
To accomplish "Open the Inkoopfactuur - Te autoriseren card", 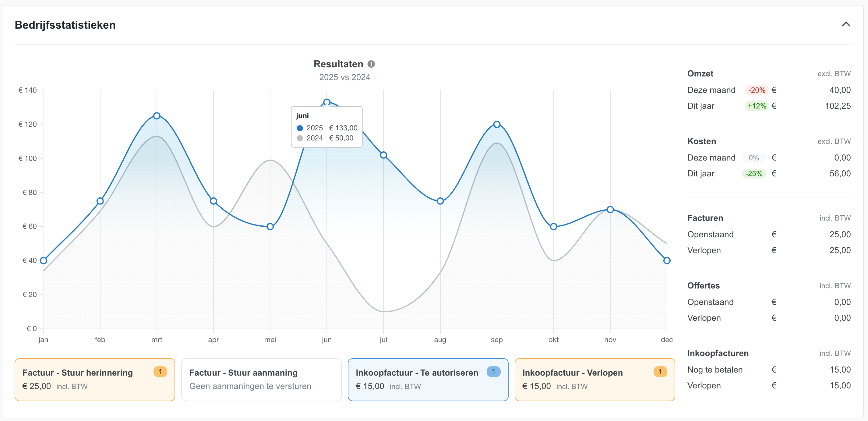I will [428, 380].
